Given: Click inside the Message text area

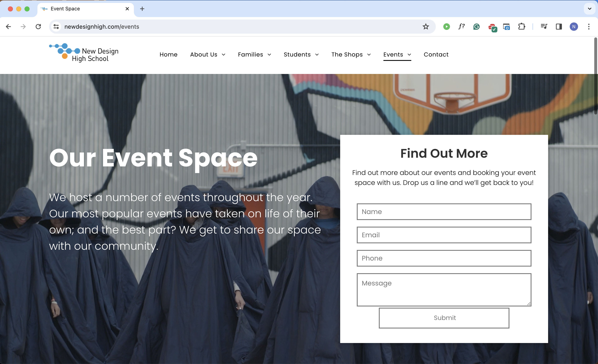Looking at the screenshot, I should coord(444,290).
